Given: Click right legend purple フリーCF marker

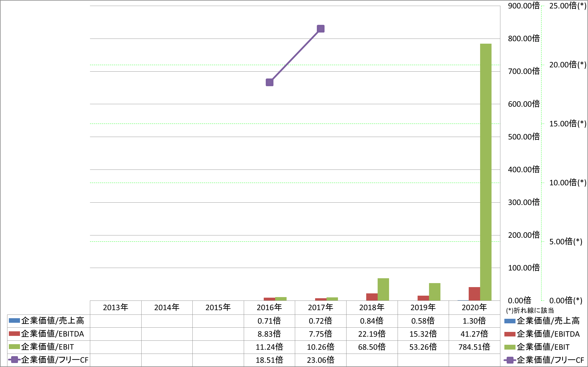Looking at the screenshot, I should [x=510, y=360].
